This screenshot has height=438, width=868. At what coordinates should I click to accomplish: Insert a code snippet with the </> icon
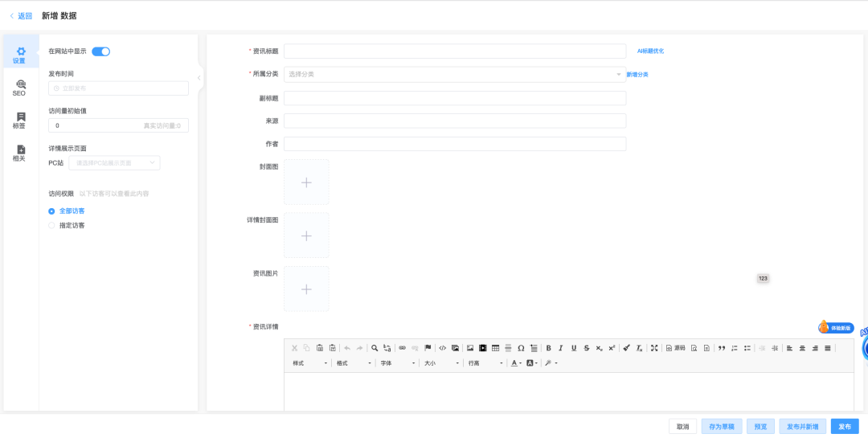(x=442, y=348)
